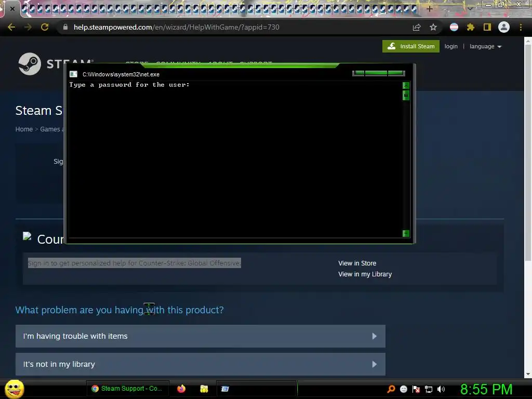Click the 'What problem are you having' heading
Screen dimensions: 532x399
tap(119, 310)
